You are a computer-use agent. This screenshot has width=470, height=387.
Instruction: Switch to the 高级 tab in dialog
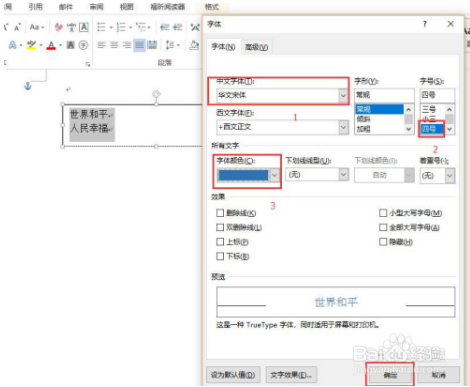(x=256, y=47)
